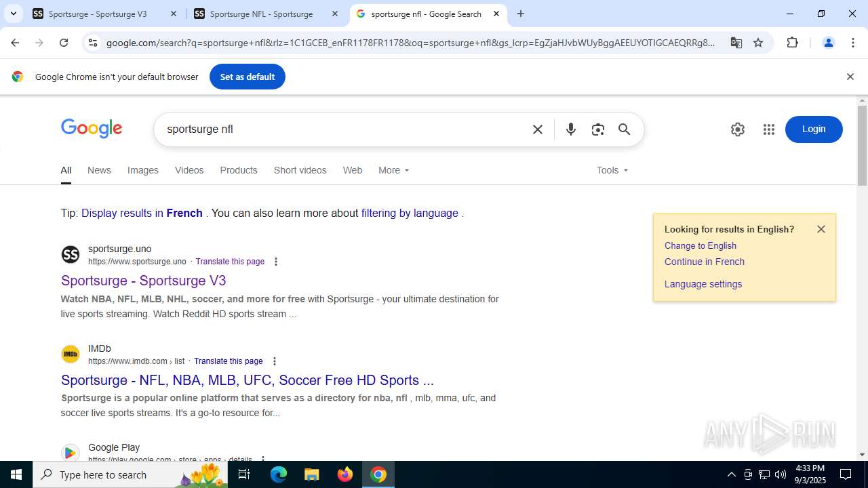Image resolution: width=868 pixels, height=488 pixels.
Task: Open the Extensions puzzle icon
Action: [x=792, y=43]
